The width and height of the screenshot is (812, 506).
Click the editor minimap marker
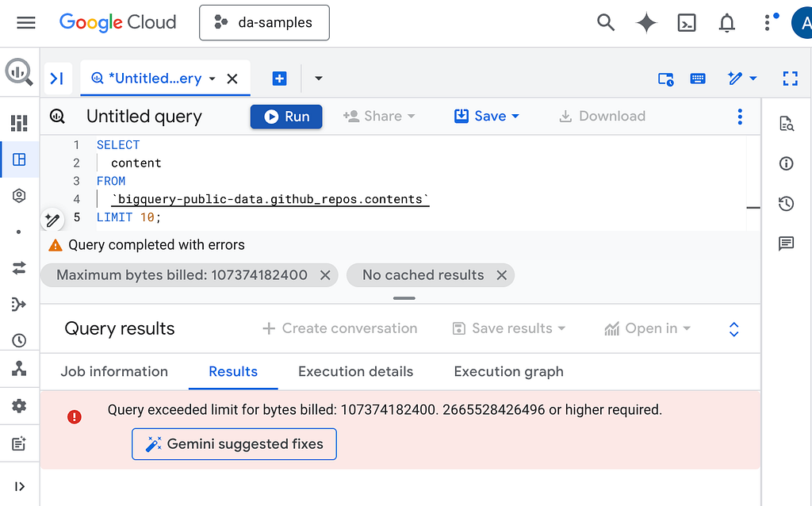753,208
